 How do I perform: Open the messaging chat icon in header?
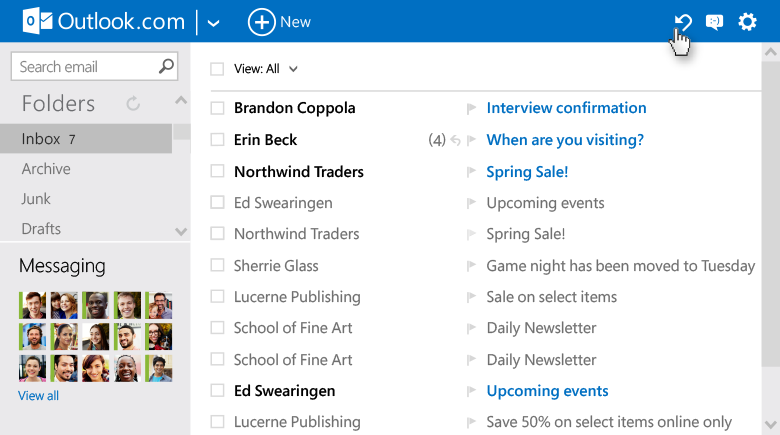[x=714, y=22]
